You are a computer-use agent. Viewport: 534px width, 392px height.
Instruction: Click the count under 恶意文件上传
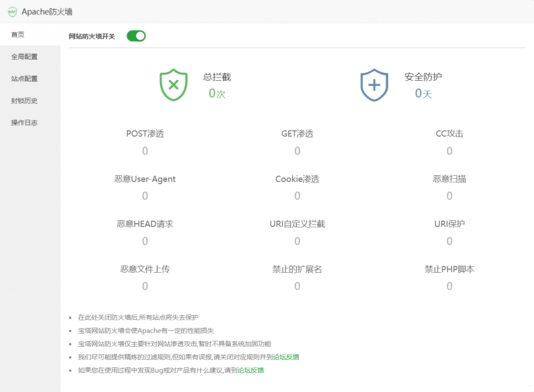pos(145,286)
